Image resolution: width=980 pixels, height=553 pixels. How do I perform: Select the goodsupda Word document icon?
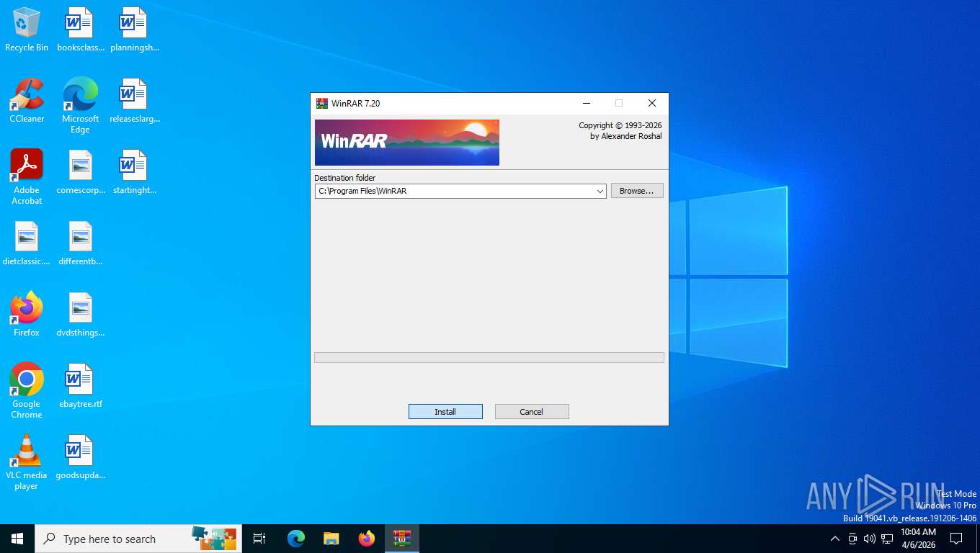point(80,458)
